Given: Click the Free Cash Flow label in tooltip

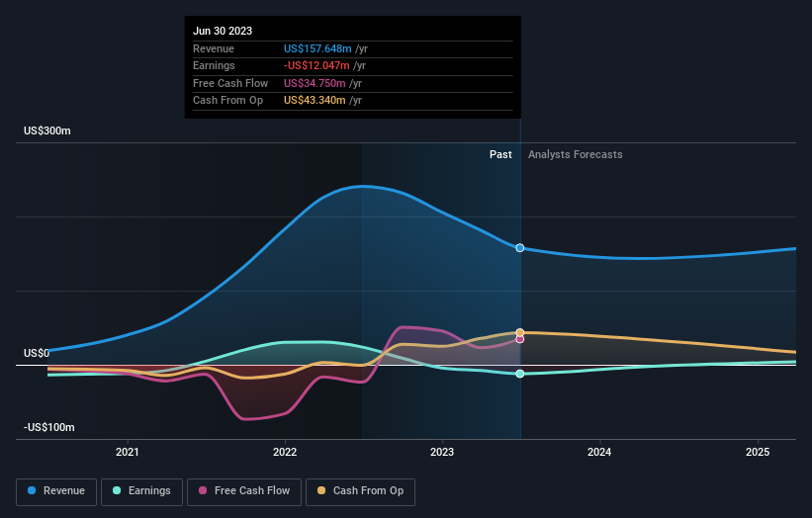Looking at the screenshot, I should [x=230, y=83].
